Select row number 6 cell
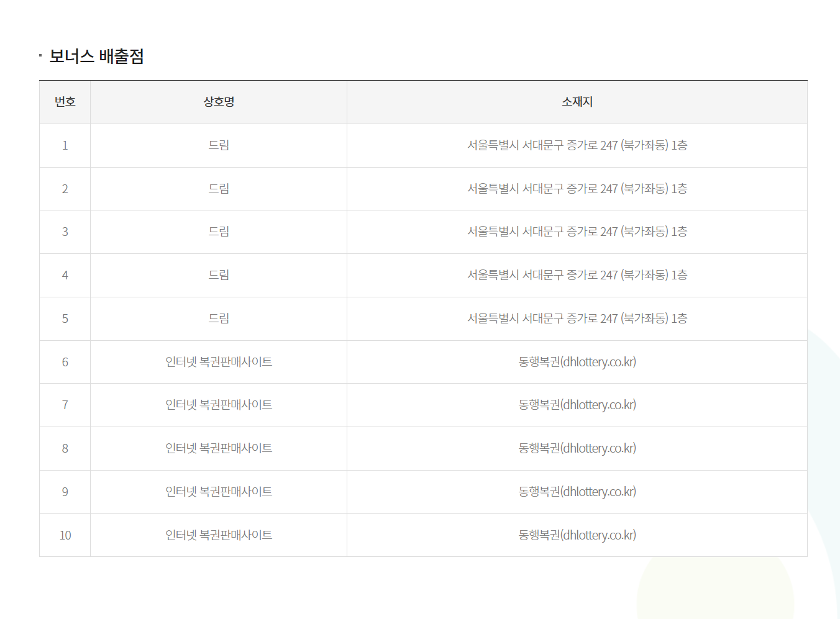 (x=65, y=362)
